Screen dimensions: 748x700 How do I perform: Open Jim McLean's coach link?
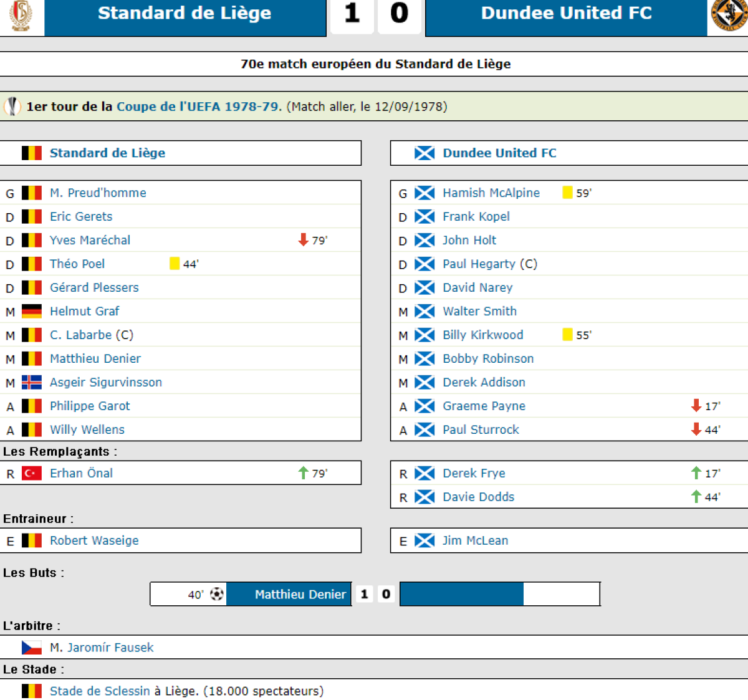coord(475,540)
